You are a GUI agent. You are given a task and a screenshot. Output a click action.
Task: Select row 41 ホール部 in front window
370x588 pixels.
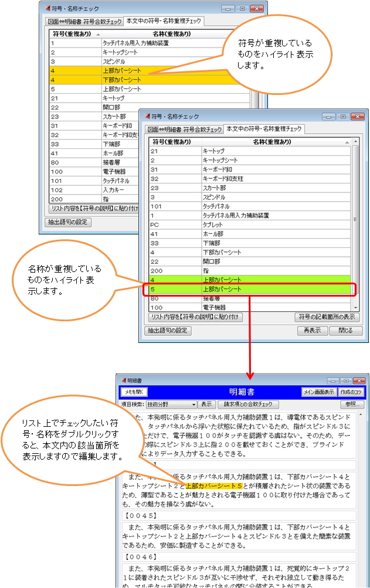[x=250, y=234]
